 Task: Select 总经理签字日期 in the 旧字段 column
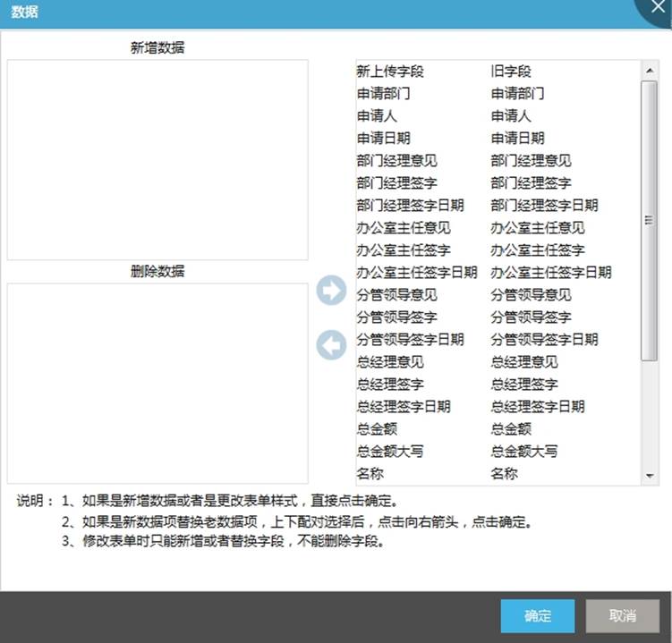pos(537,407)
